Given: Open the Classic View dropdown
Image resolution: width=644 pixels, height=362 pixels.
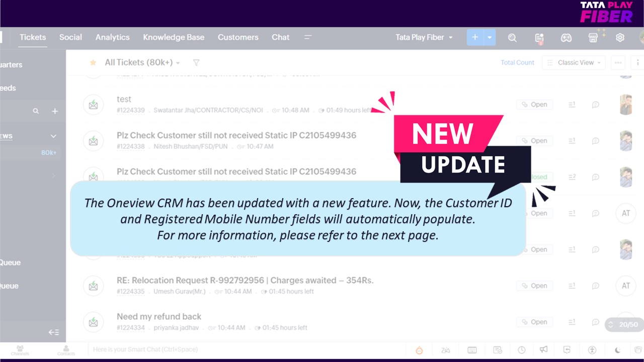Looking at the screenshot, I should pos(574,62).
